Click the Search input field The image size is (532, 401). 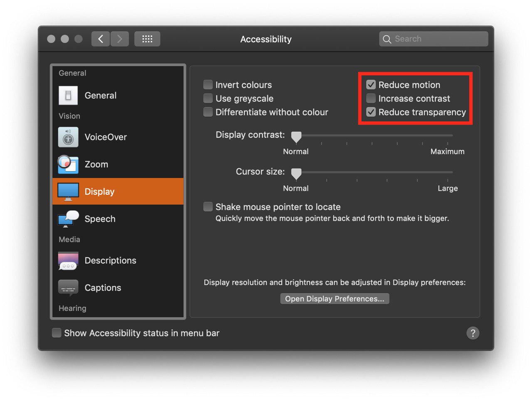tap(433, 39)
